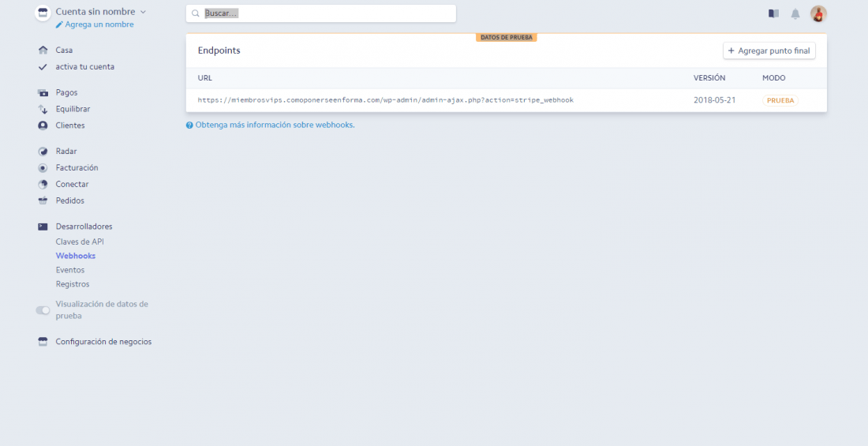The image size is (868, 446).
Task: Open the Radar section
Action: tap(65, 152)
